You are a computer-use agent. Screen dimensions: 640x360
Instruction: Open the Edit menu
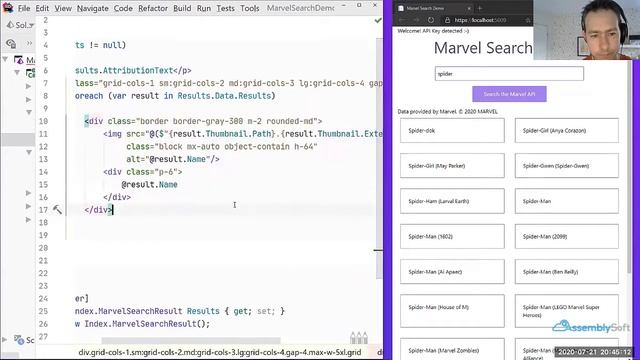click(x=42, y=8)
